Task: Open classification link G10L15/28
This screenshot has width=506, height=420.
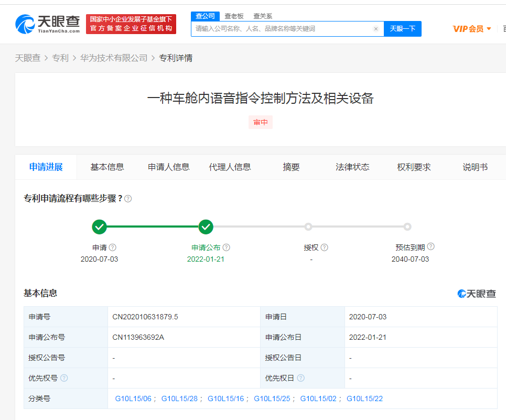Action: click(179, 399)
